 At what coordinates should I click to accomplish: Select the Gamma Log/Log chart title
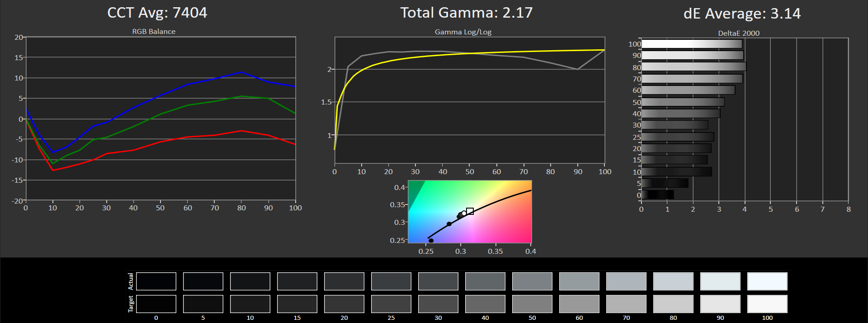(x=463, y=32)
